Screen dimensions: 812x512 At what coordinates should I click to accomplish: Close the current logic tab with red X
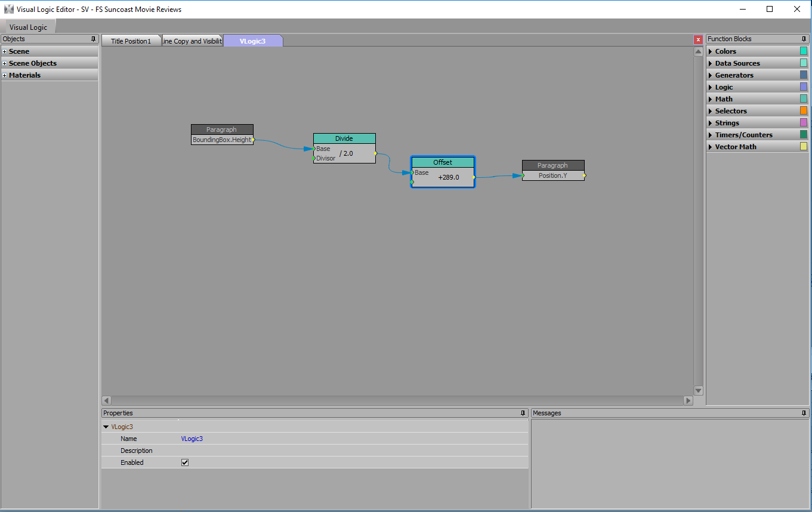pos(698,40)
